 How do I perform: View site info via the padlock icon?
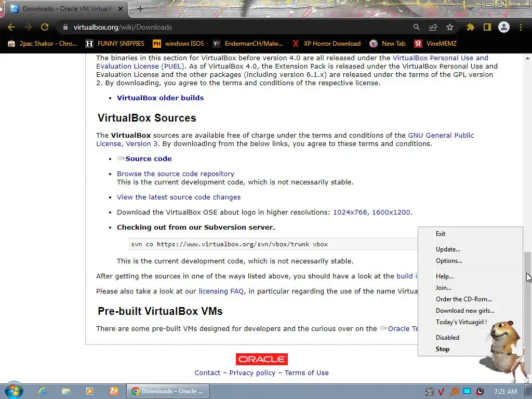point(65,27)
